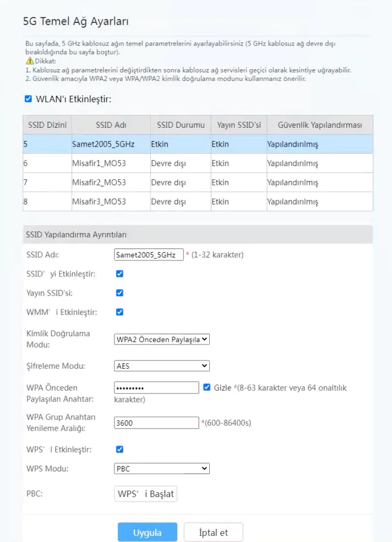Click the Uygula button
Image resolution: width=392 pixels, height=542 pixels.
(147, 532)
